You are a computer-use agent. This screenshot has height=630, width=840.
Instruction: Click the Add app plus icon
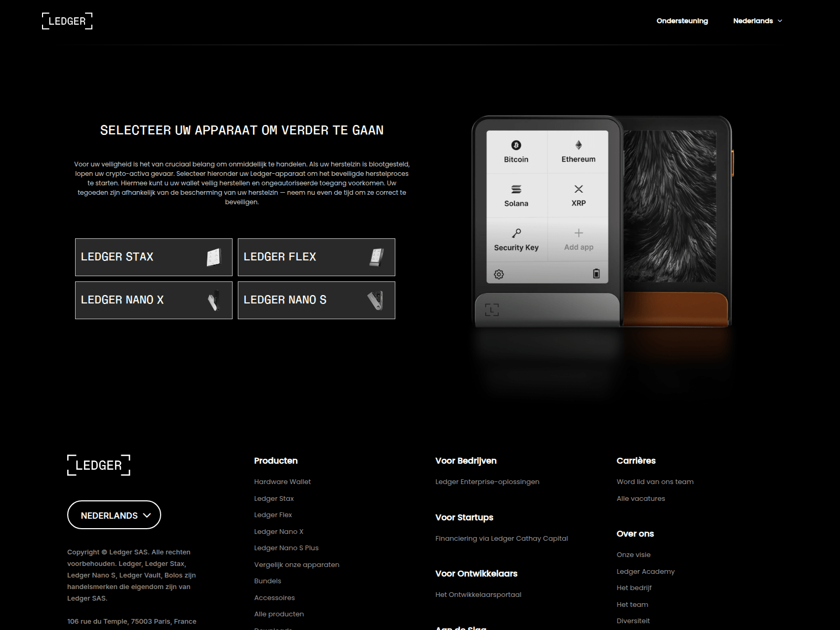(x=579, y=233)
